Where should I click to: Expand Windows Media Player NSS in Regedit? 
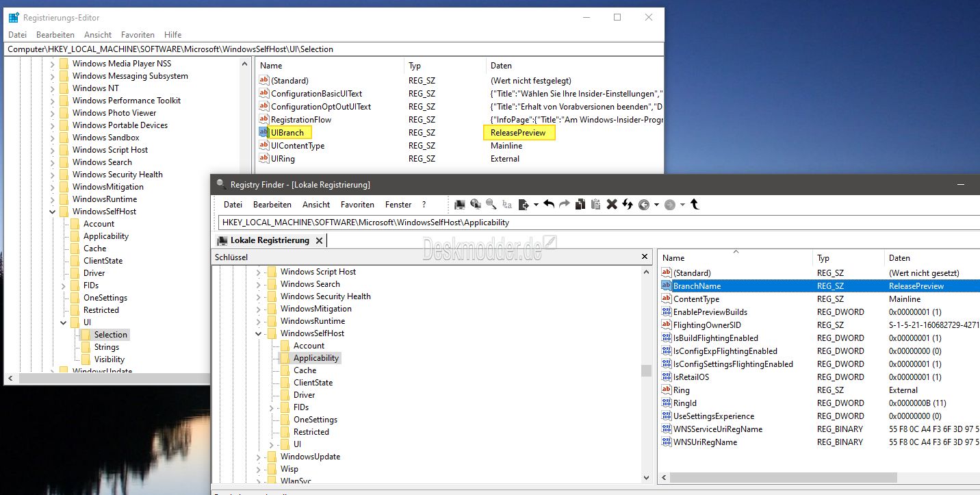pos(53,64)
